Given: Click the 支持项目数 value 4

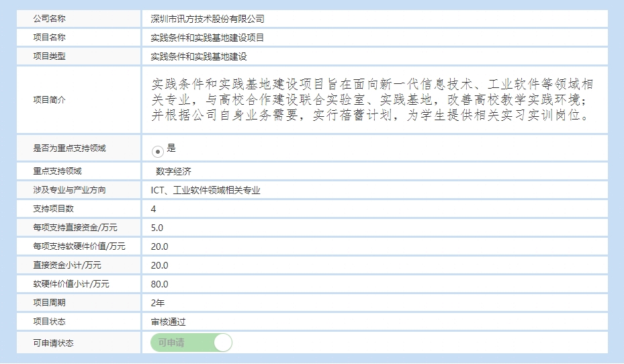Looking at the screenshot, I should click(154, 209).
